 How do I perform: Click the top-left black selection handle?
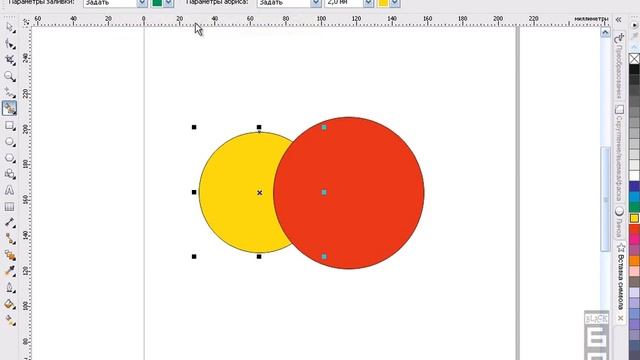(194, 127)
